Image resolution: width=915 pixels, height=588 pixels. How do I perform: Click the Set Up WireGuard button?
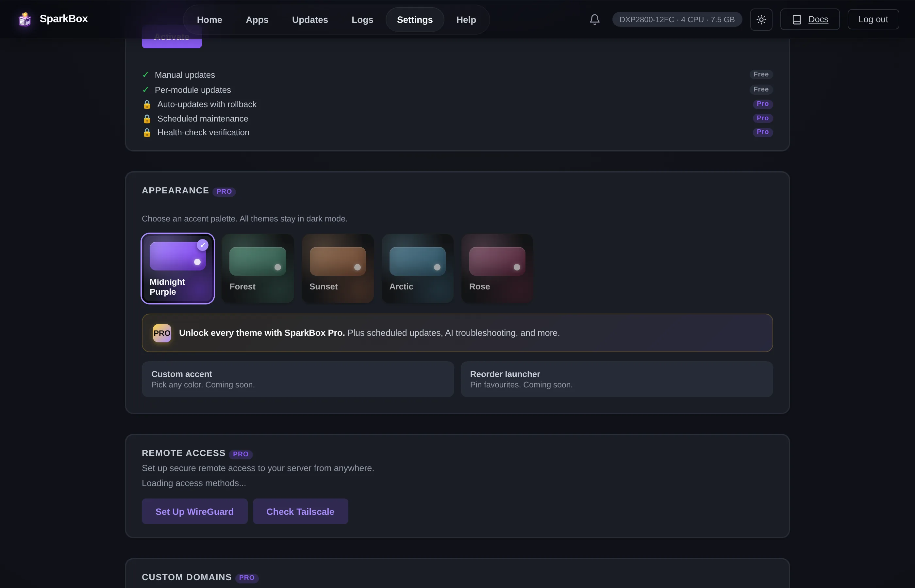tap(194, 511)
